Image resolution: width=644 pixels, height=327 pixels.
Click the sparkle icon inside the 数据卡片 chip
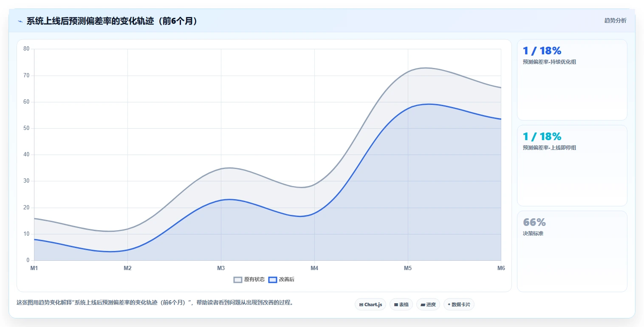[x=449, y=304]
